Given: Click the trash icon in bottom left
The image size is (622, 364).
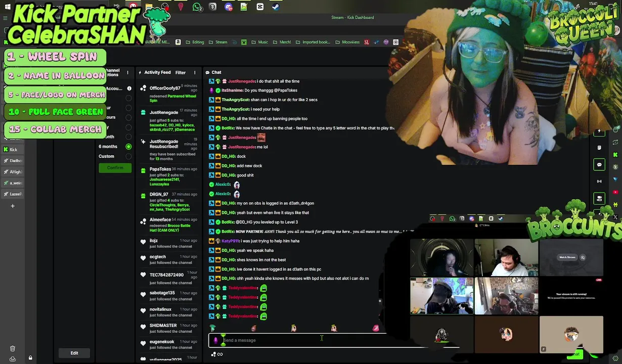Looking at the screenshot, I should point(13,348).
